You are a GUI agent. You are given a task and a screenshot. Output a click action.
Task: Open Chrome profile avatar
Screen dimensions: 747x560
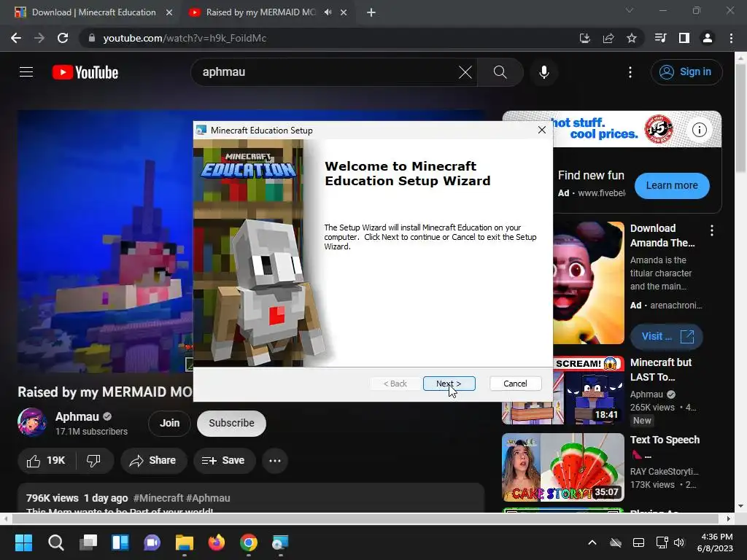708,38
